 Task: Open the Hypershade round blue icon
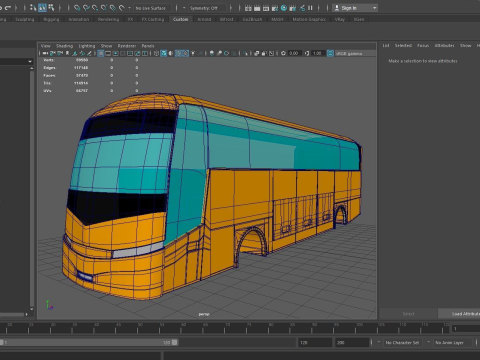[x=284, y=8]
